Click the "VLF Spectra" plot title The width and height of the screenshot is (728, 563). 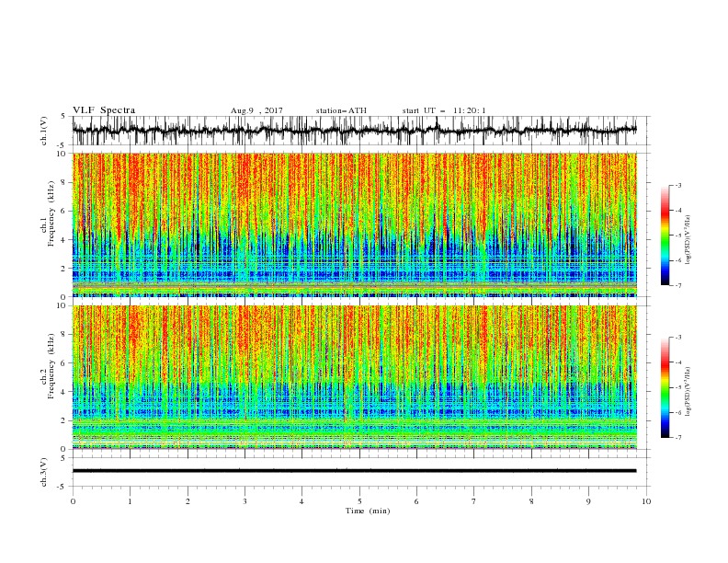point(104,110)
